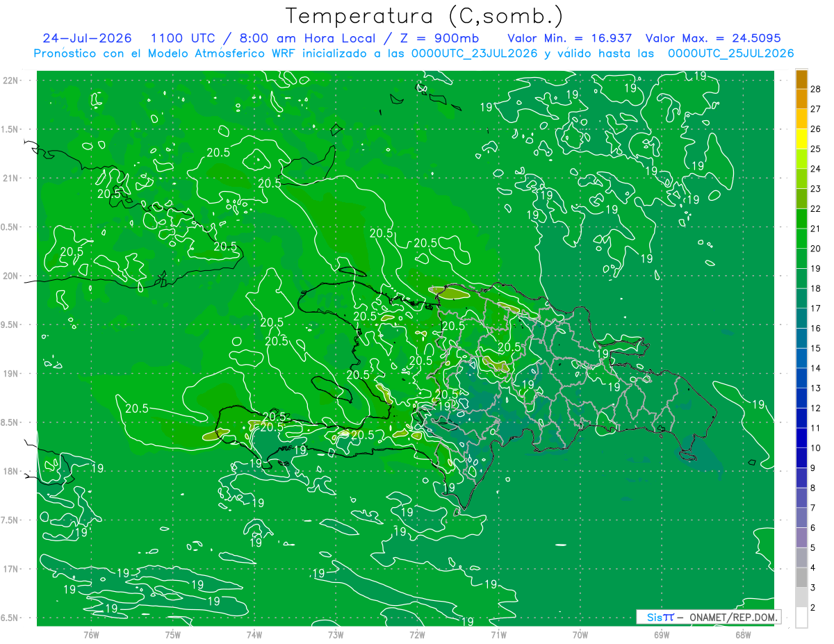Click the SisTT ONAMET/REP.DOM. logo box
Viewport: 834px width, 644px height.
tap(708, 617)
